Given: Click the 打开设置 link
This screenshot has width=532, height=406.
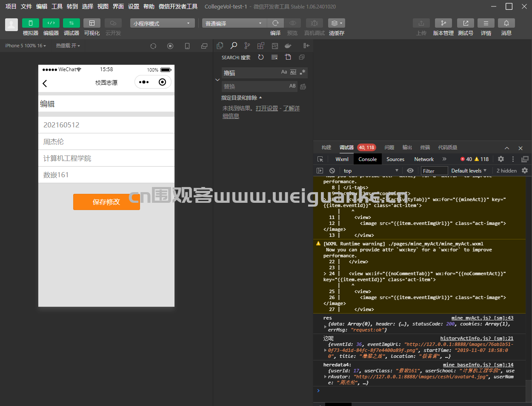Looking at the screenshot, I should (x=267, y=109).
